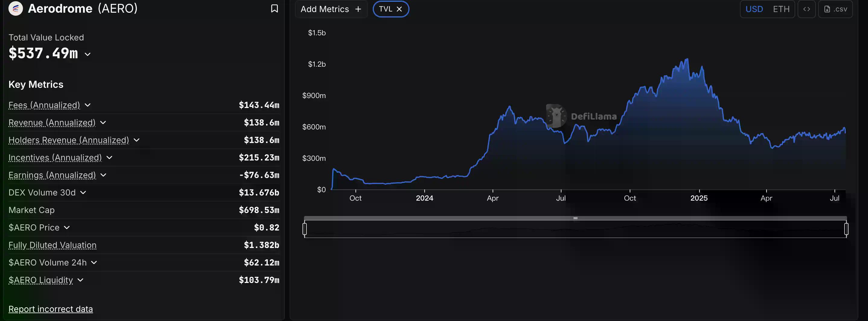Expand the $AERO Liquidity row
Viewport: 868px width, 321px height.
[80, 280]
